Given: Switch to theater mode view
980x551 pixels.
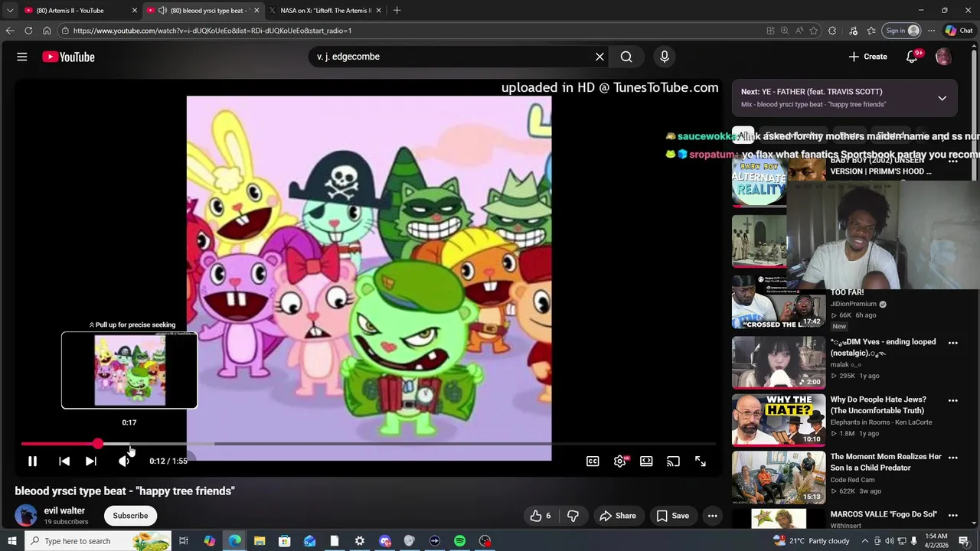Looking at the screenshot, I should click(646, 461).
